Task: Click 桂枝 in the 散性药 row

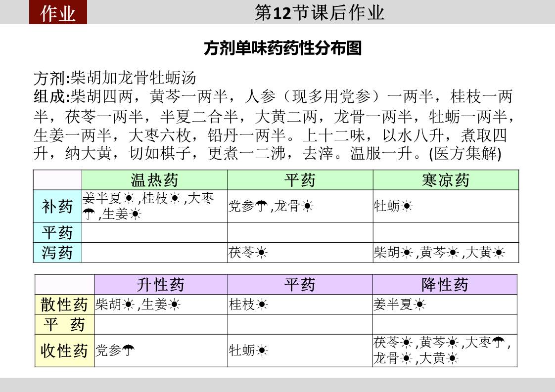Action: (x=242, y=305)
